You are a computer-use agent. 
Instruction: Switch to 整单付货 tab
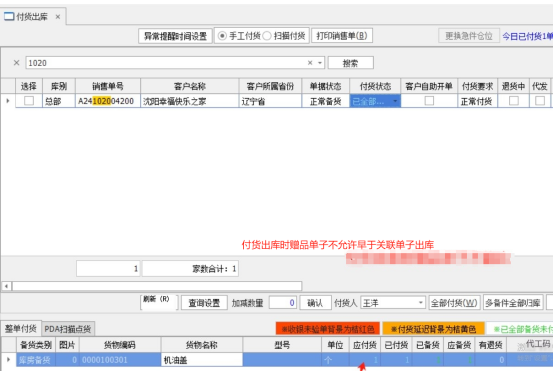(21, 329)
